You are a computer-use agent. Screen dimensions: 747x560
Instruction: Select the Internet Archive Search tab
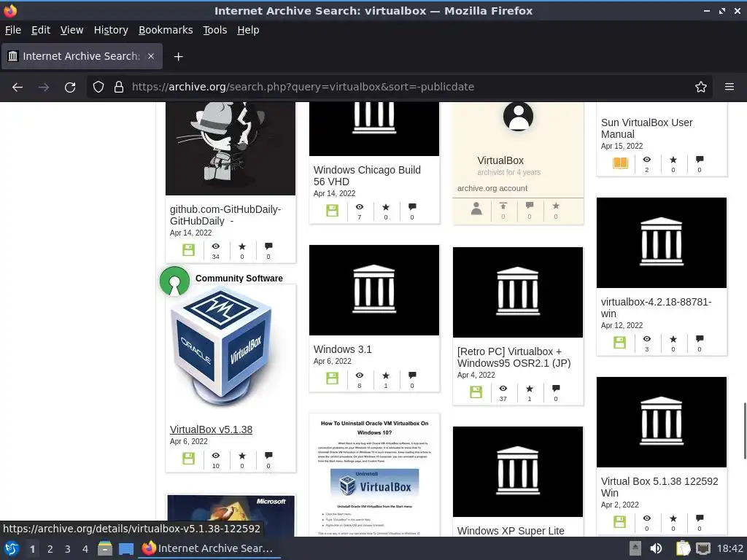(x=82, y=56)
